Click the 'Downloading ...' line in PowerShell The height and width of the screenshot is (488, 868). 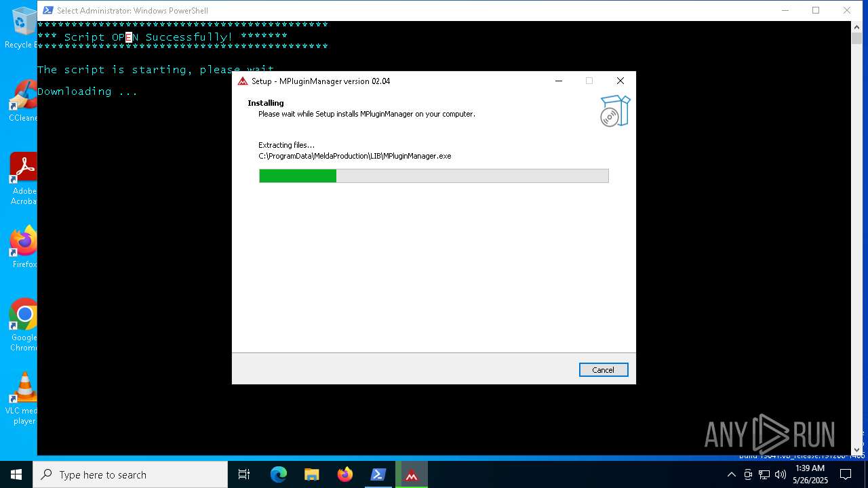point(87,91)
